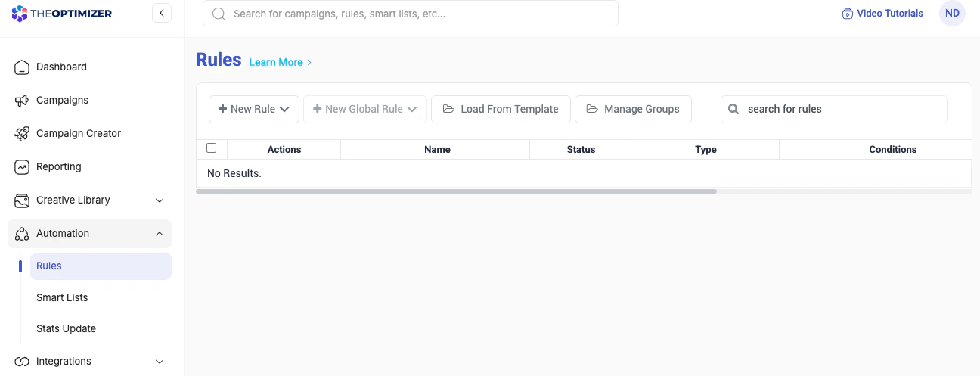Click the magnifier icon in the rules search
This screenshot has width=980, height=376.
733,109
